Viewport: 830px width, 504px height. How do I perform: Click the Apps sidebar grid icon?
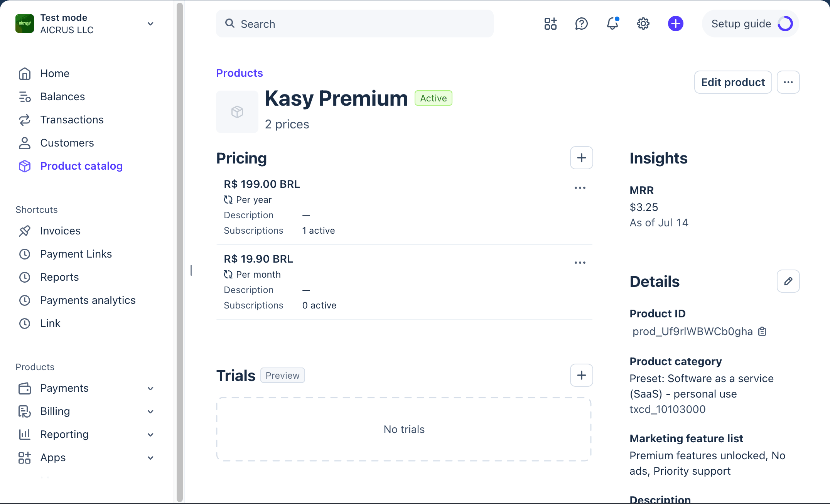[25, 457]
